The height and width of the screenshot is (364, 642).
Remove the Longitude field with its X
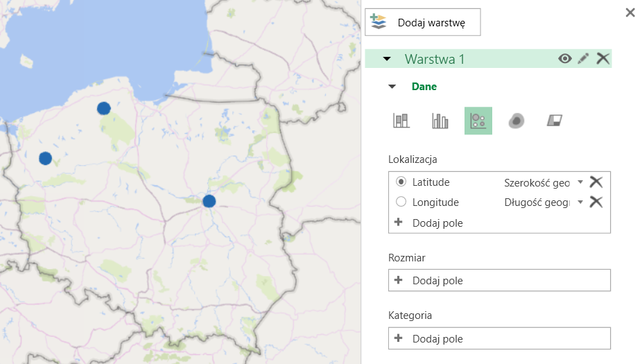click(596, 202)
